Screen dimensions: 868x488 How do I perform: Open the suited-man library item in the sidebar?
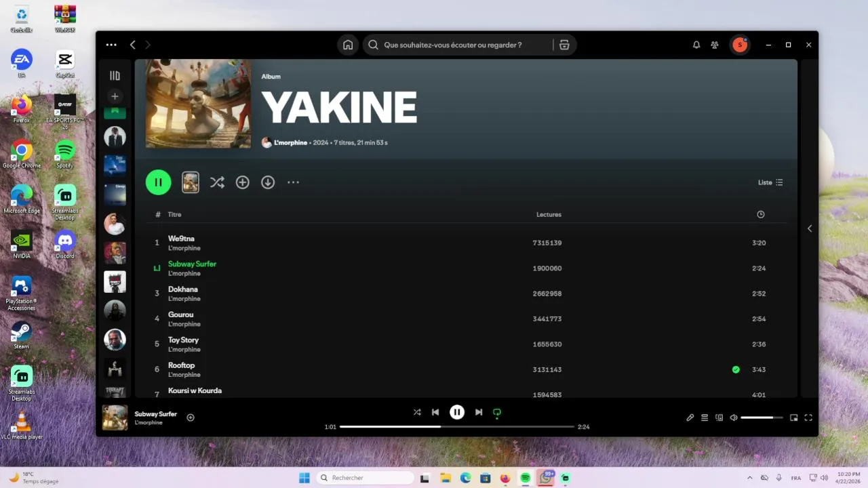click(115, 136)
